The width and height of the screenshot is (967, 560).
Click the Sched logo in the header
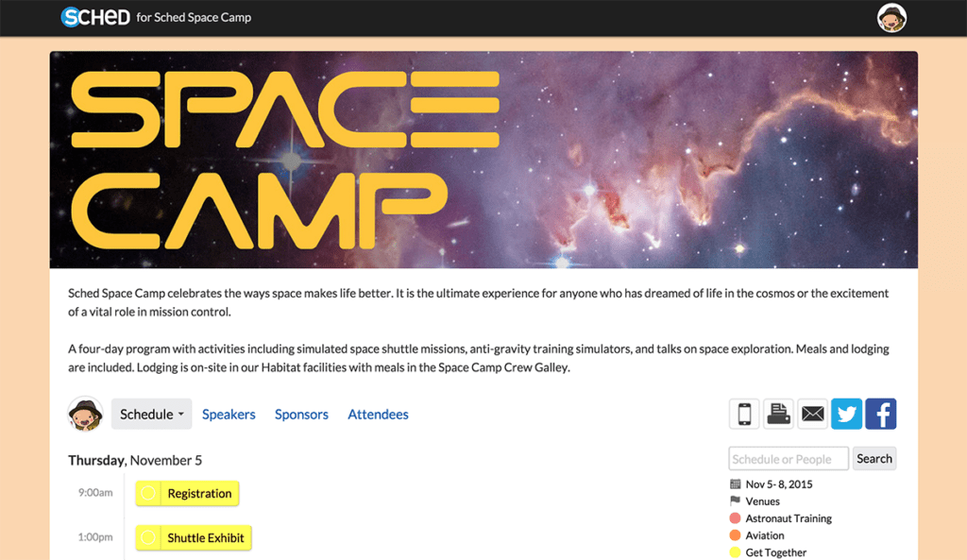(94, 16)
